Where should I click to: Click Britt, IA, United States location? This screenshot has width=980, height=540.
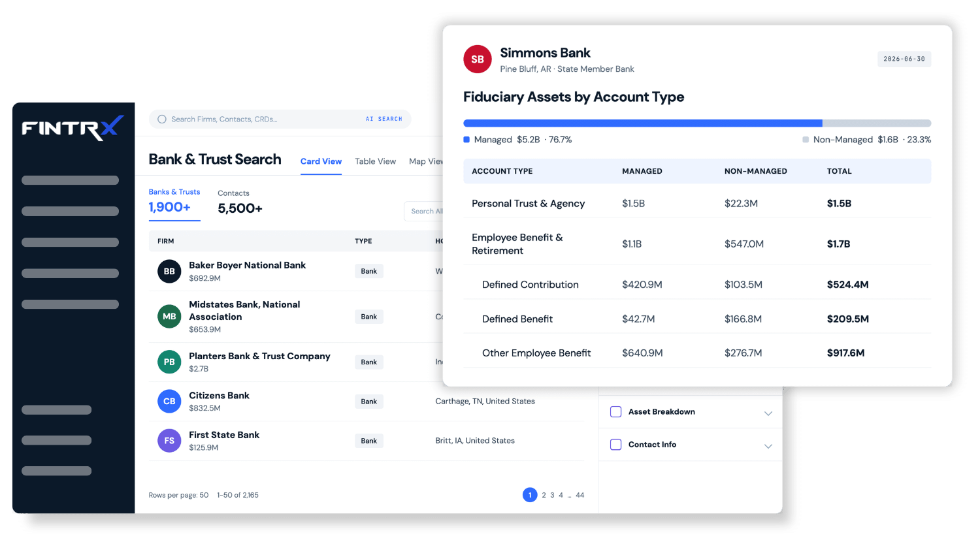point(475,441)
